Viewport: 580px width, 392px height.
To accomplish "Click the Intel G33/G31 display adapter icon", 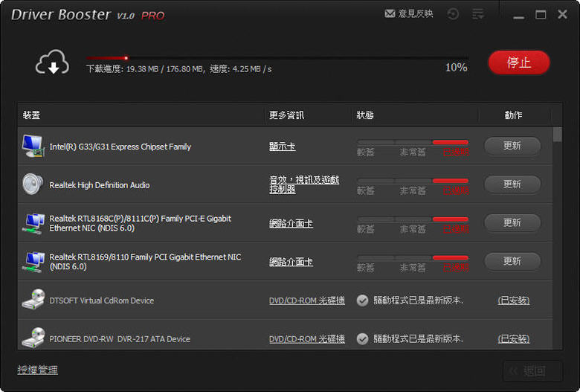I will [33, 147].
